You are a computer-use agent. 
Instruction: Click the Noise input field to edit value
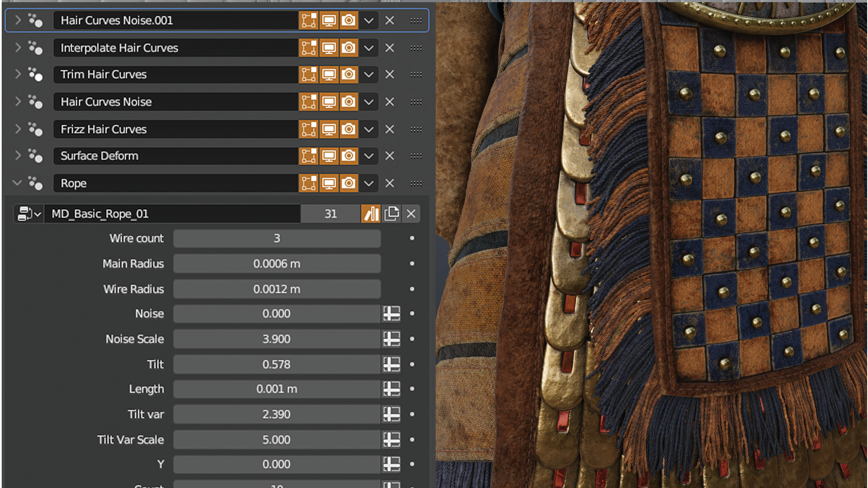[x=276, y=314]
